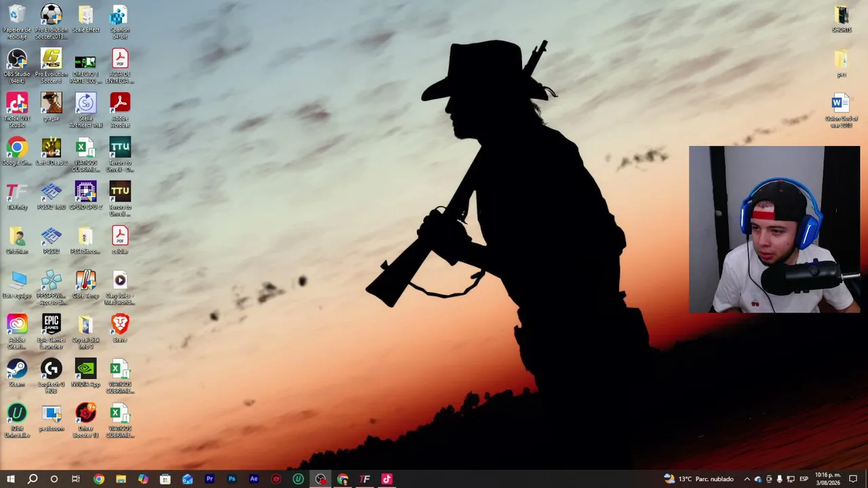
Task: Open the Papelera de reciclaje icon
Action: 17,22
